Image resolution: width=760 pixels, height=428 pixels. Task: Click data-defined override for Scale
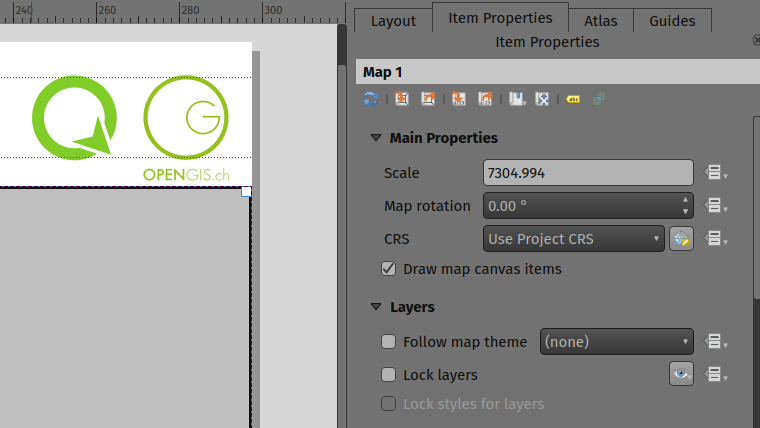point(715,173)
